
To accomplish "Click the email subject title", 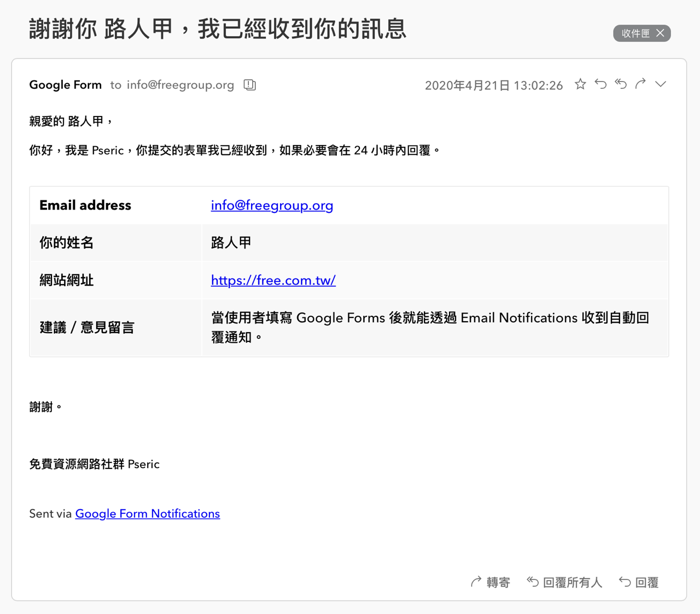I will point(218,29).
